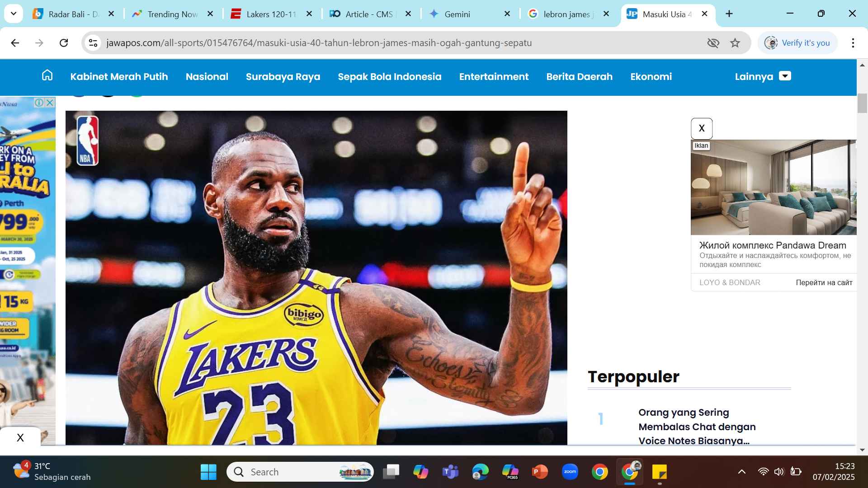Viewport: 868px width, 488px height.
Task: Close the Masuki Usia tab
Action: (704, 14)
